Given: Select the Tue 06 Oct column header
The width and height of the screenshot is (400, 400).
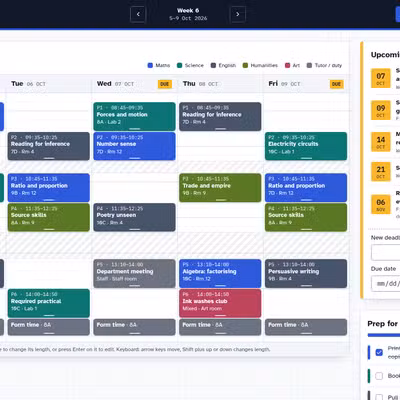Looking at the screenshot, I should click(49, 84).
